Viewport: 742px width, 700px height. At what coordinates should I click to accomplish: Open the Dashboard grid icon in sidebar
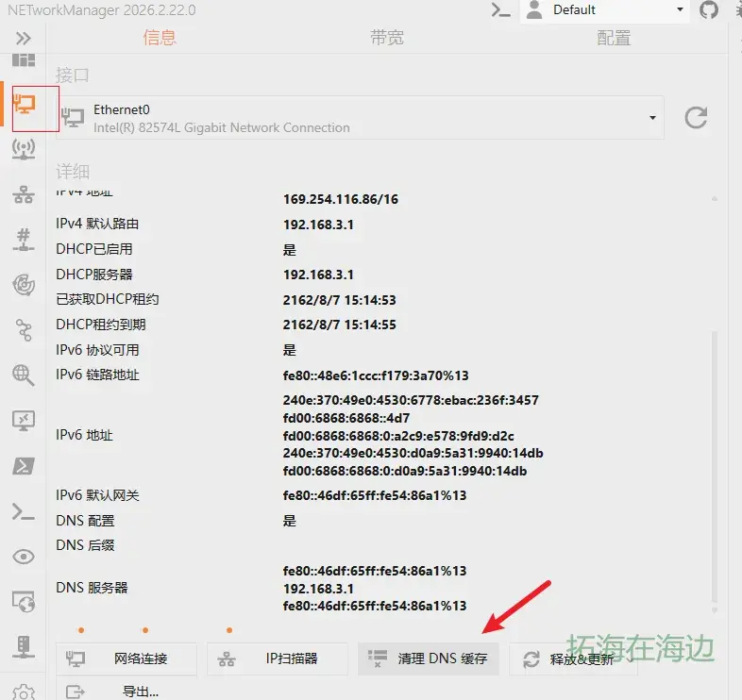[x=24, y=60]
